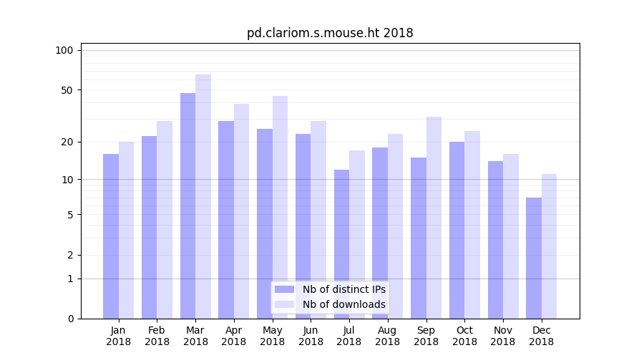Click the 'Feb 2018' x-axis label

point(157,336)
